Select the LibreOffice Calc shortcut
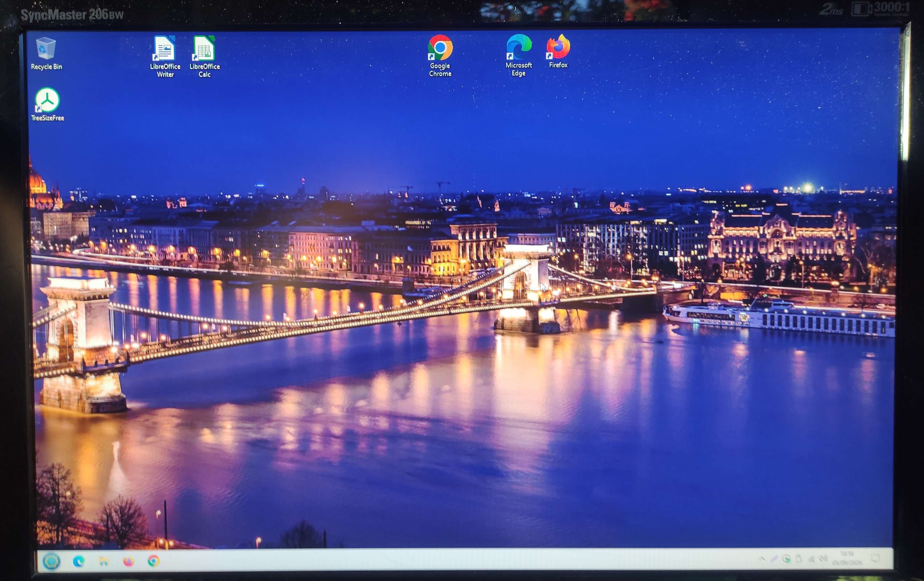This screenshot has width=924, height=581. click(205, 57)
